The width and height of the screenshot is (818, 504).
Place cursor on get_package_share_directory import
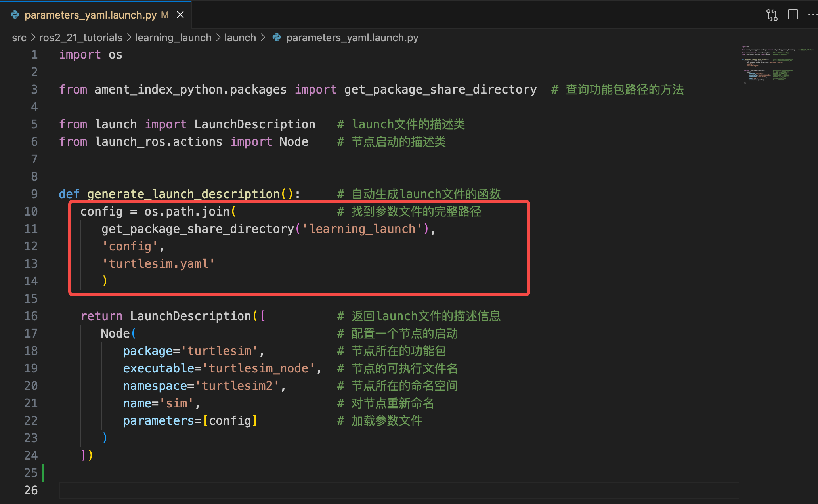pyautogui.click(x=440, y=90)
